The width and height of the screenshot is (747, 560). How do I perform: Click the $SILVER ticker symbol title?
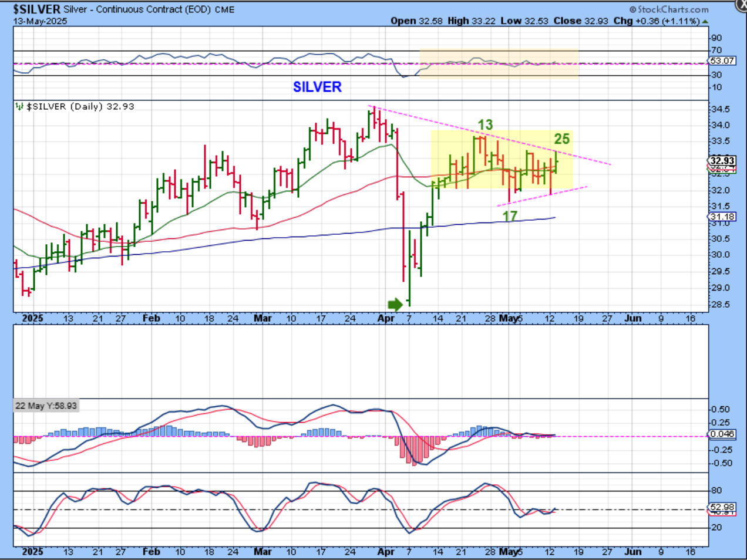36,9
